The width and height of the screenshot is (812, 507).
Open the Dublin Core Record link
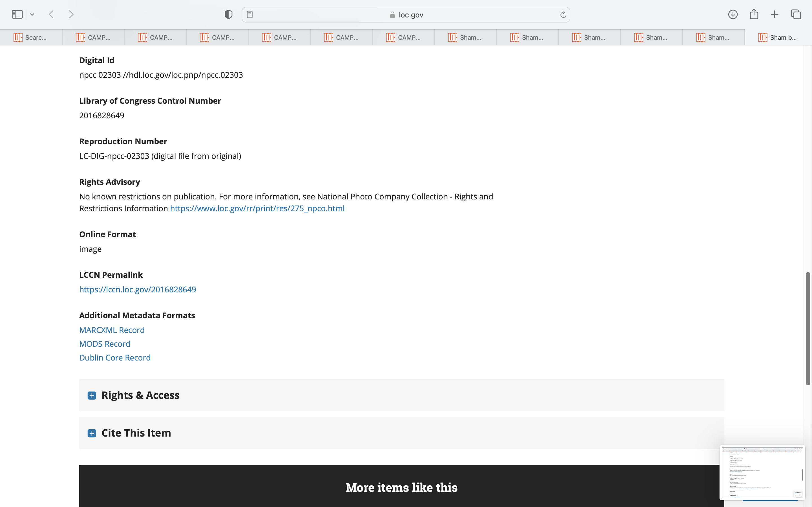point(115,357)
